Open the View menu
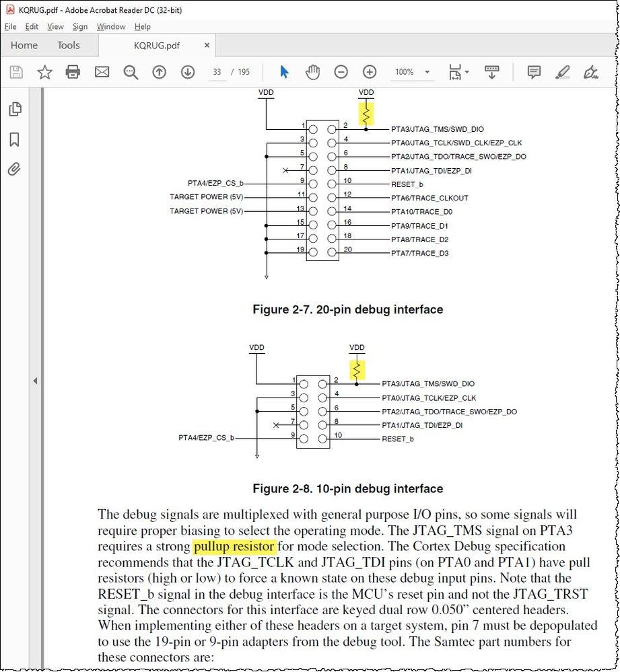This screenshot has width=620, height=672. tap(55, 27)
